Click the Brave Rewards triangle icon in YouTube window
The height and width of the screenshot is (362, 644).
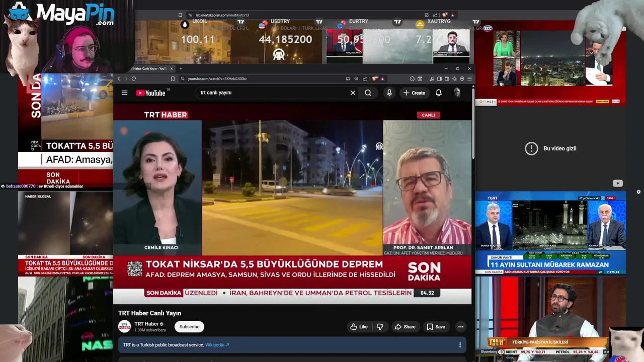(x=382, y=78)
